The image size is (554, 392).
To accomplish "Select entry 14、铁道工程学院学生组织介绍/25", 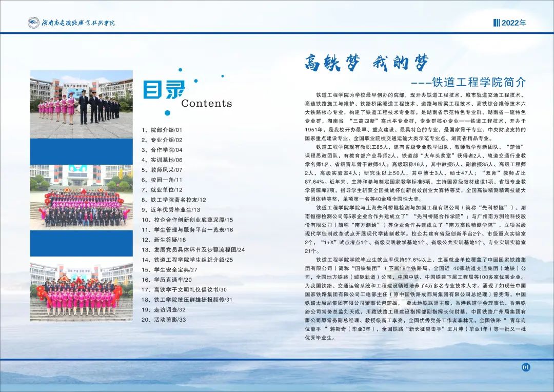I will pyautogui.click(x=187, y=260).
